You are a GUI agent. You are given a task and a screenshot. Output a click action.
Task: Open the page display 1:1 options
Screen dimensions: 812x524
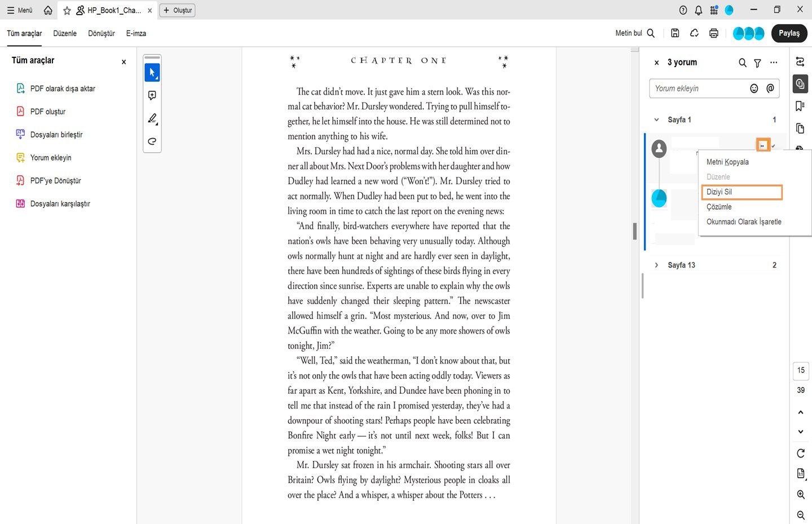tap(801, 474)
